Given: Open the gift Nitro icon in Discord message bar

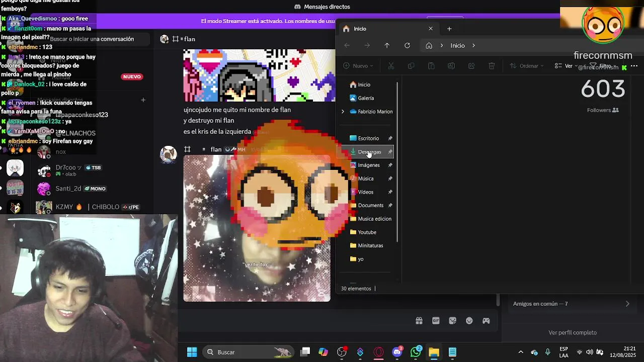Looking at the screenshot, I should (x=419, y=321).
